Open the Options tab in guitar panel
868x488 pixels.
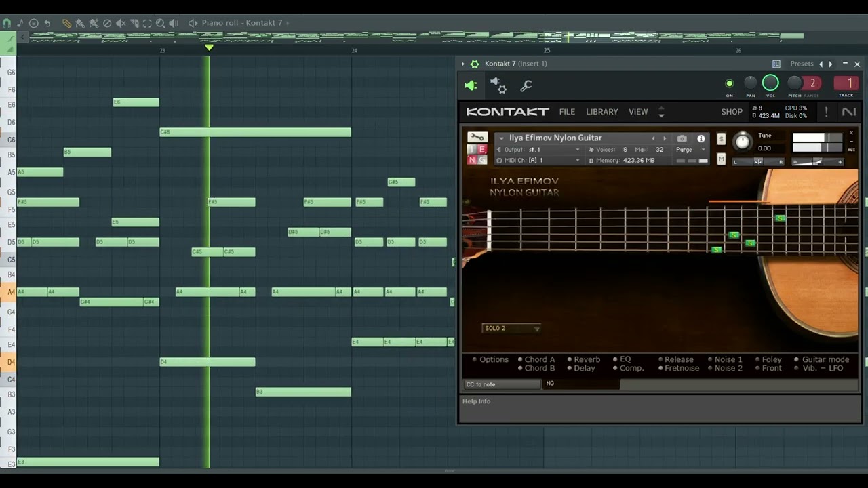490,359
